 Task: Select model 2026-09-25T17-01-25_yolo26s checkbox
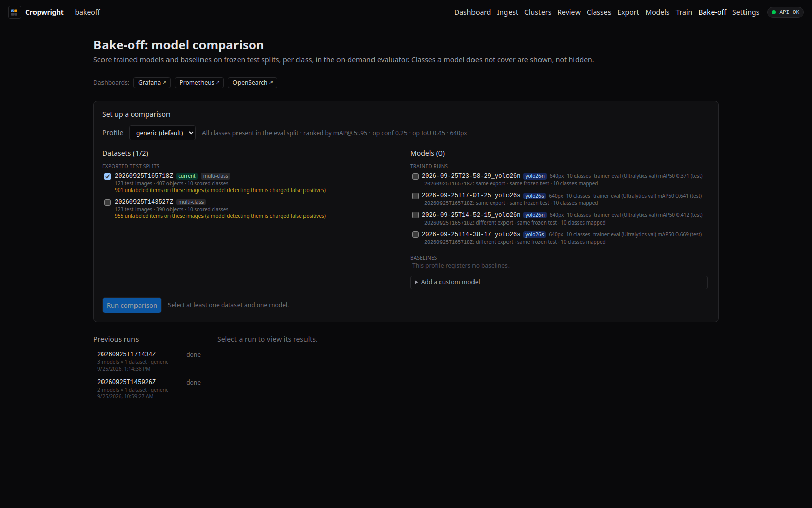(415, 196)
